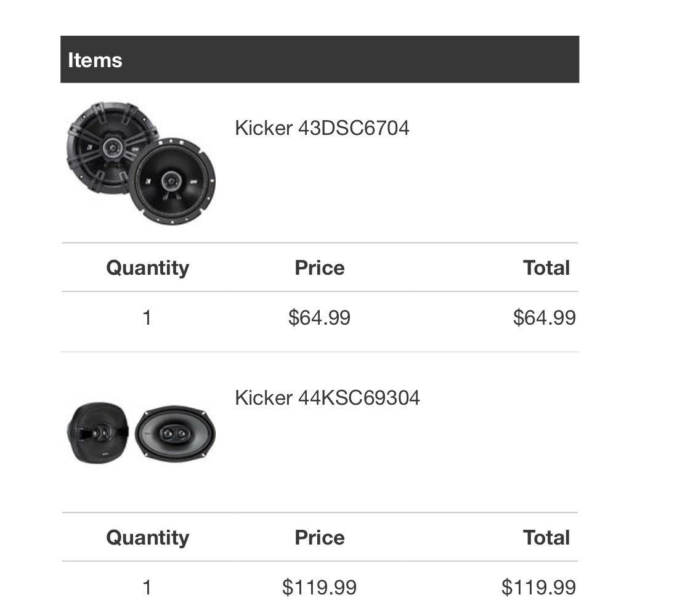The height and width of the screenshot is (616, 693).
Task: Click second item's Quantity column header
Action: point(148,538)
